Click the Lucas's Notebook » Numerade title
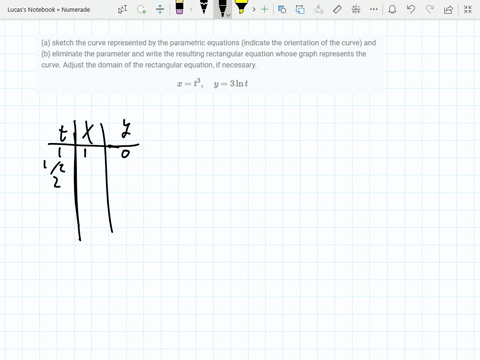Viewport: 480px width, 360px height. click(x=49, y=10)
